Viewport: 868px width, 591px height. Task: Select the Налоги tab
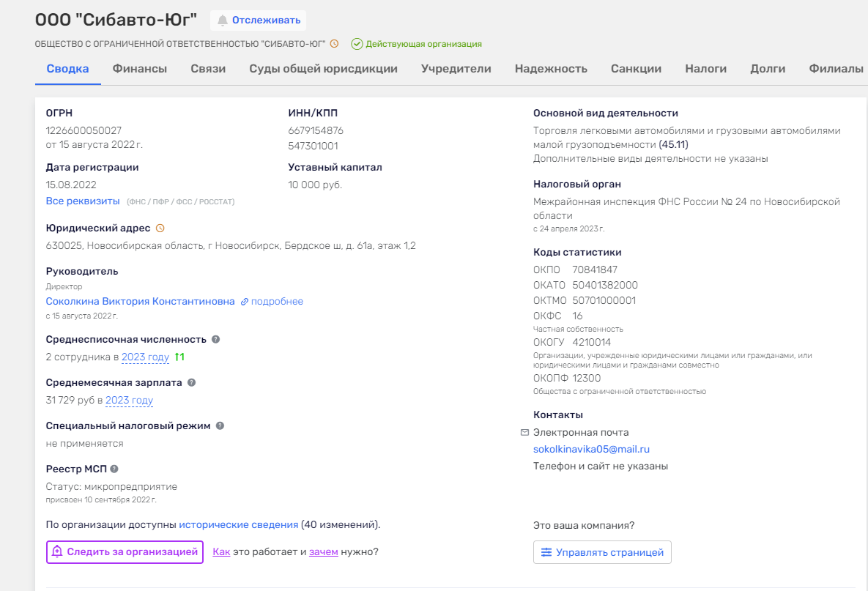click(x=706, y=69)
